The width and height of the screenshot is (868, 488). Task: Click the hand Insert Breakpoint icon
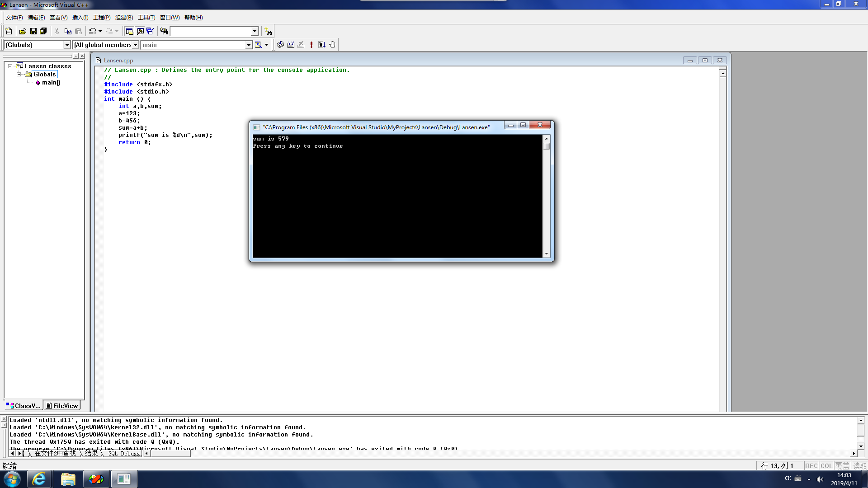click(x=332, y=45)
